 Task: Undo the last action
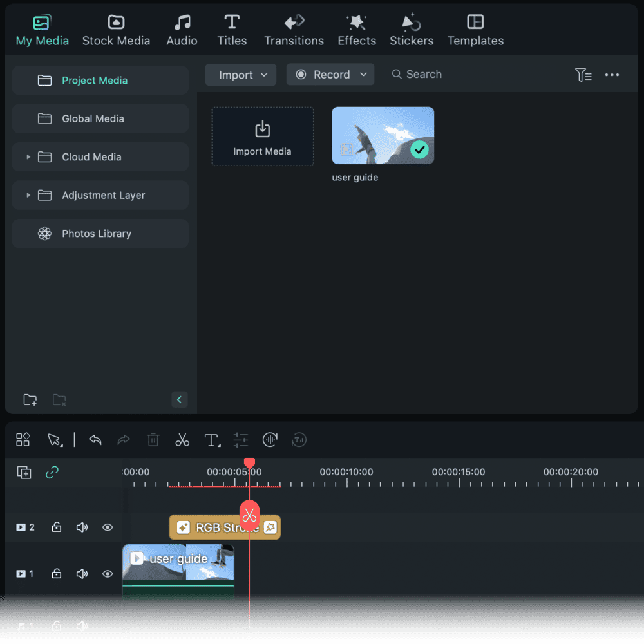pos(95,440)
